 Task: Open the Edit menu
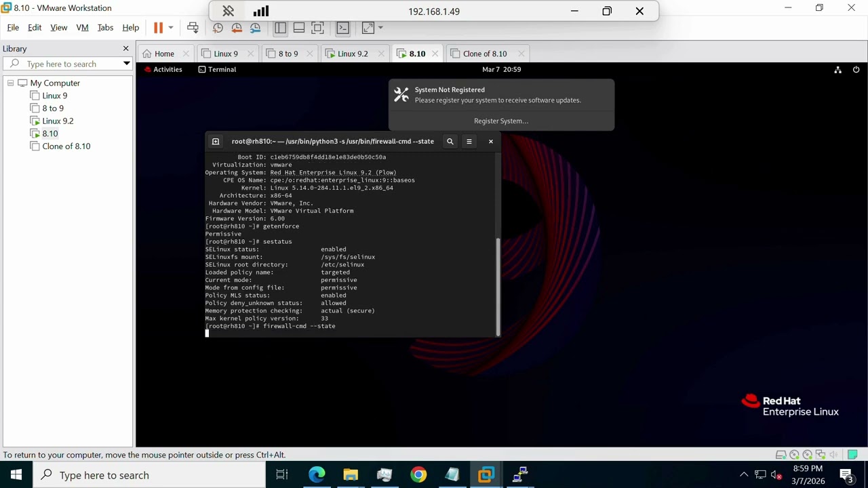(x=35, y=28)
